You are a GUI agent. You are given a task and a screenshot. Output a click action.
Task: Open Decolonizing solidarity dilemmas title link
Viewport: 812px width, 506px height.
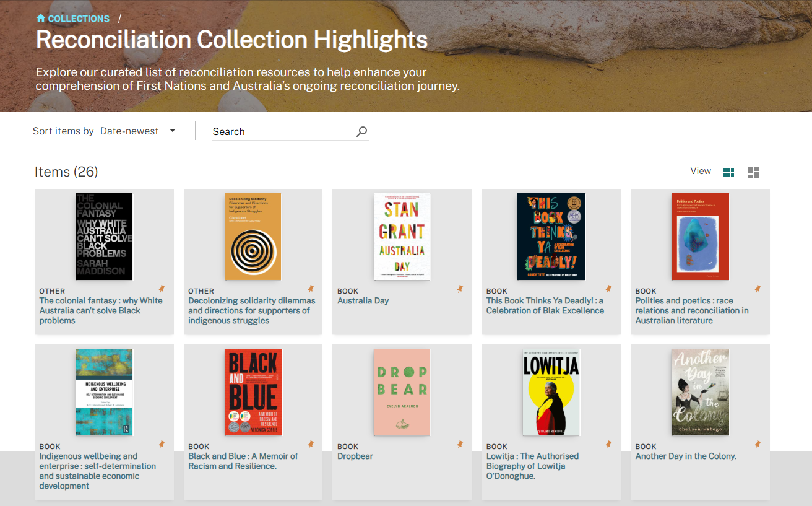coord(252,310)
